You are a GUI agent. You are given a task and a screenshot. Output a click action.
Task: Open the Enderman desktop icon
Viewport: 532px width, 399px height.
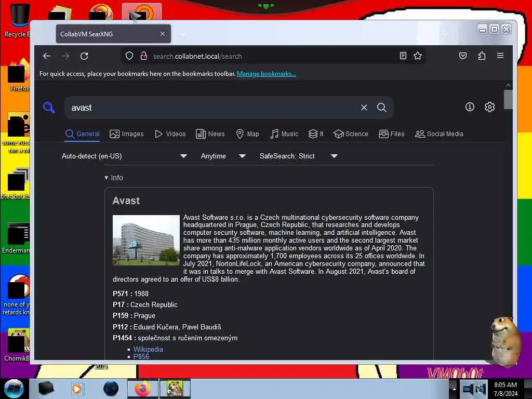coord(17,238)
